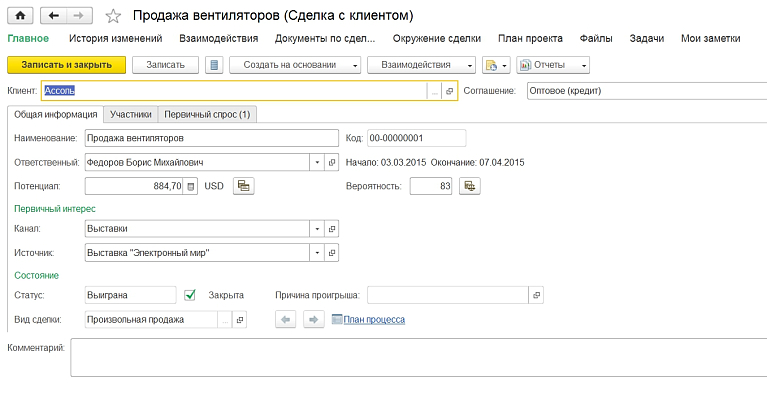Click the document list icon beside Записать
The width and height of the screenshot is (767, 400).
pos(213,65)
